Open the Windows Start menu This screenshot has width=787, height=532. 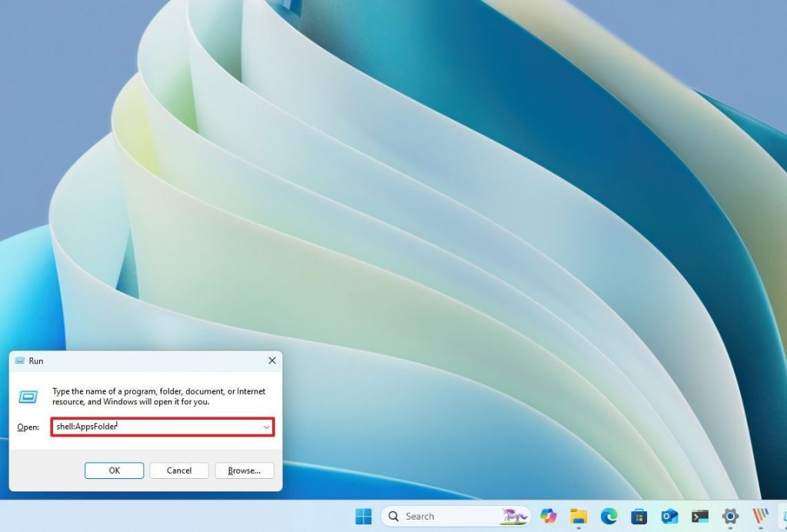click(x=364, y=516)
